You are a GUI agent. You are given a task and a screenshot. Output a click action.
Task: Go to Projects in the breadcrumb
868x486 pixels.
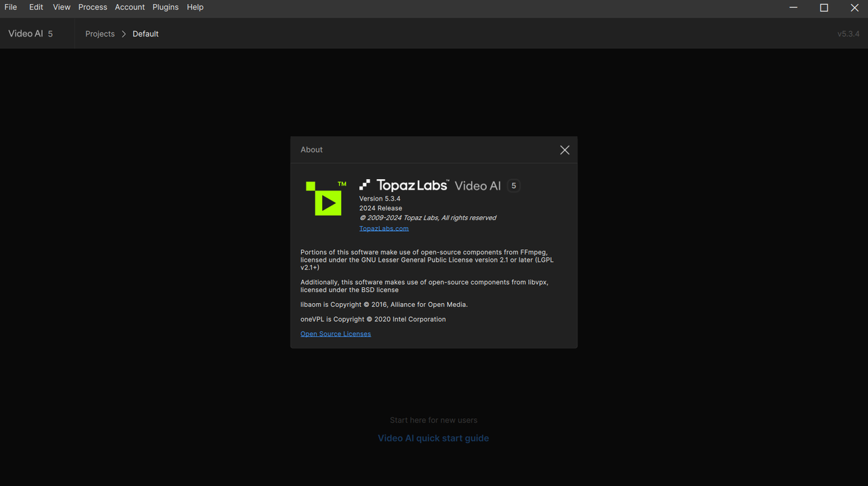100,34
